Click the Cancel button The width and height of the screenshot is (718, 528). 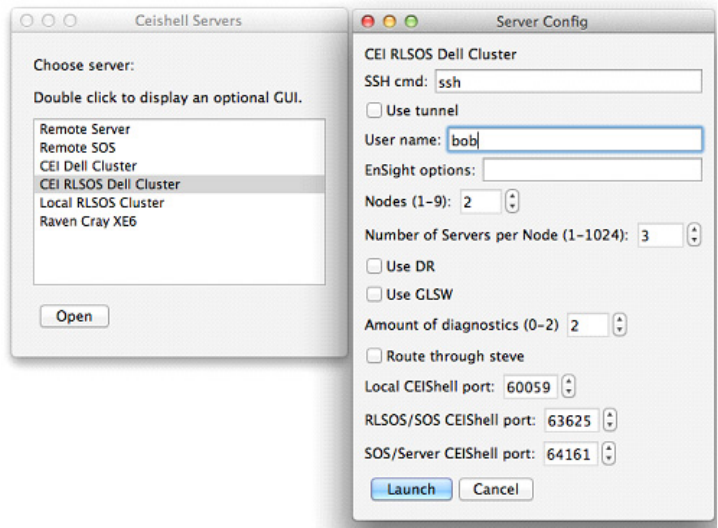(x=495, y=489)
